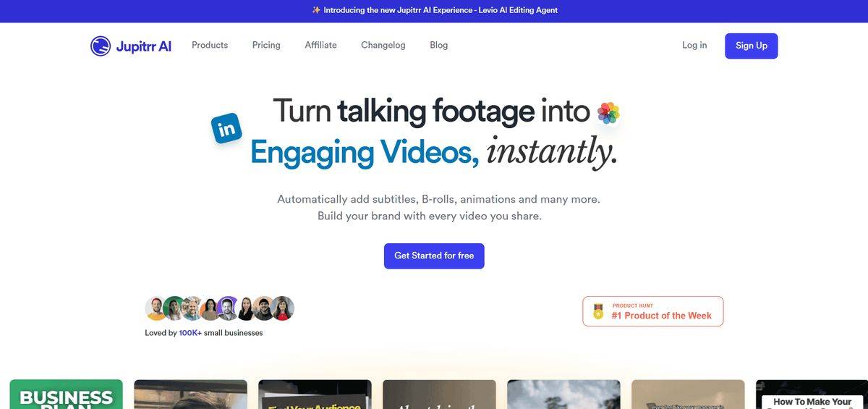
Task: Open the #1 Product of the Week badge
Action: [x=653, y=311]
